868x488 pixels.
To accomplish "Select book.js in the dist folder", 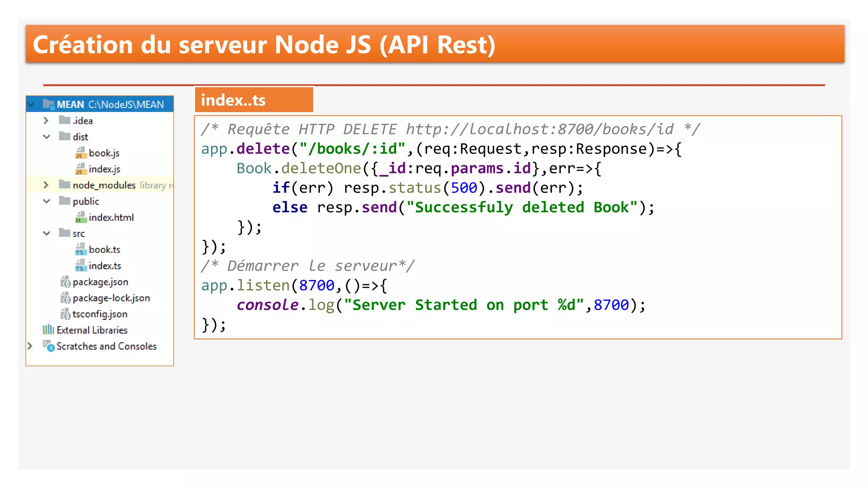I will (104, 153).
